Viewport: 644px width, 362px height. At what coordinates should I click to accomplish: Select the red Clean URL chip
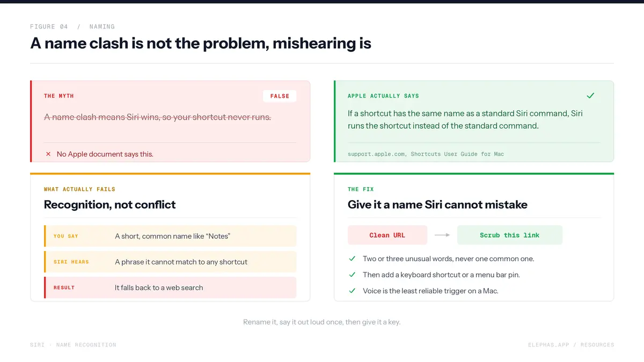point(387,235)
